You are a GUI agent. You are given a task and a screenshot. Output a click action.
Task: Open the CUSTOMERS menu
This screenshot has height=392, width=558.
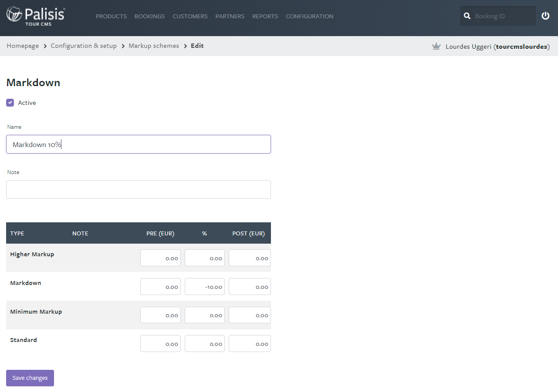click(x=190, y=16)
